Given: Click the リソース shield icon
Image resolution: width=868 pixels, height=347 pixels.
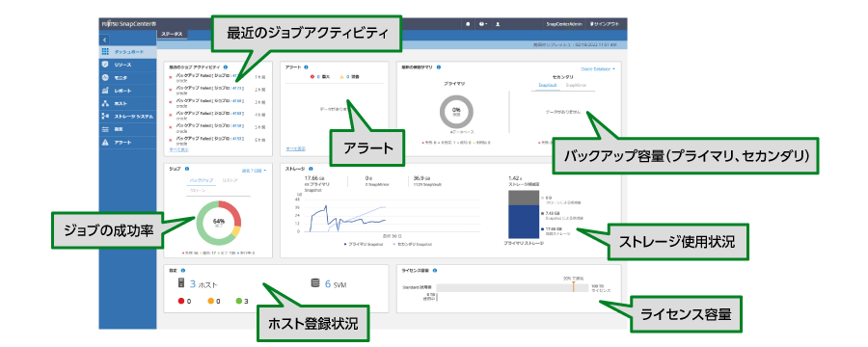Looking at the screenshot, I should [105, 65].
